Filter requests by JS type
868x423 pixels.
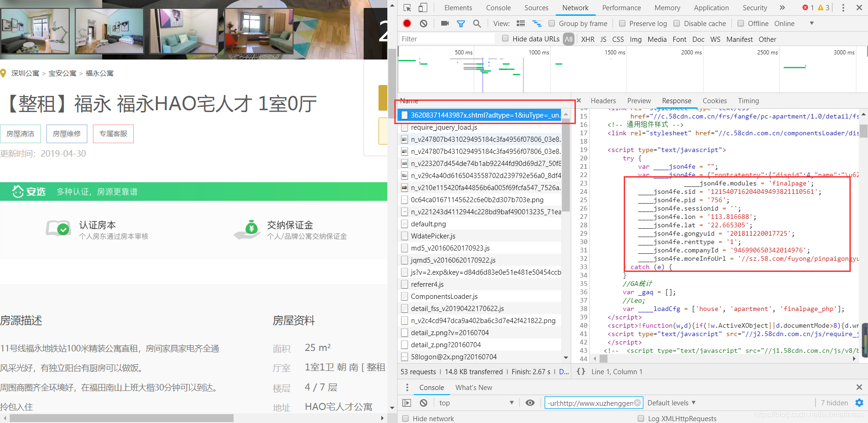pyautogui.click(x=603, y=39)
